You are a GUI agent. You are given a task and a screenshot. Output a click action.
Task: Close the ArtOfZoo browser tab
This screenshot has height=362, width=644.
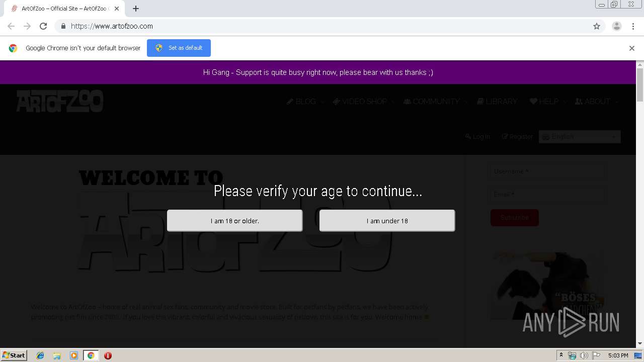point(117,9)
